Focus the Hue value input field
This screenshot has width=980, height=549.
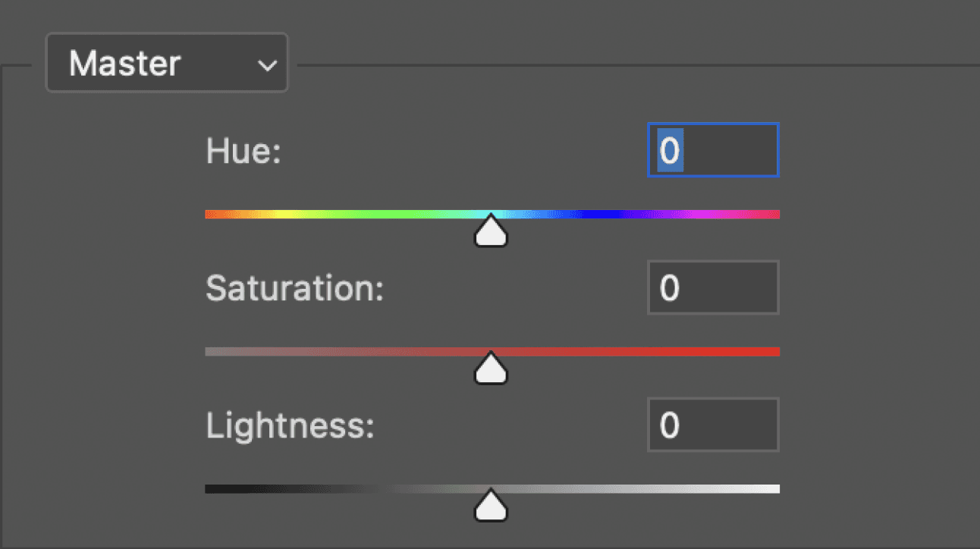pyautogui.click(x=713, y=150)
